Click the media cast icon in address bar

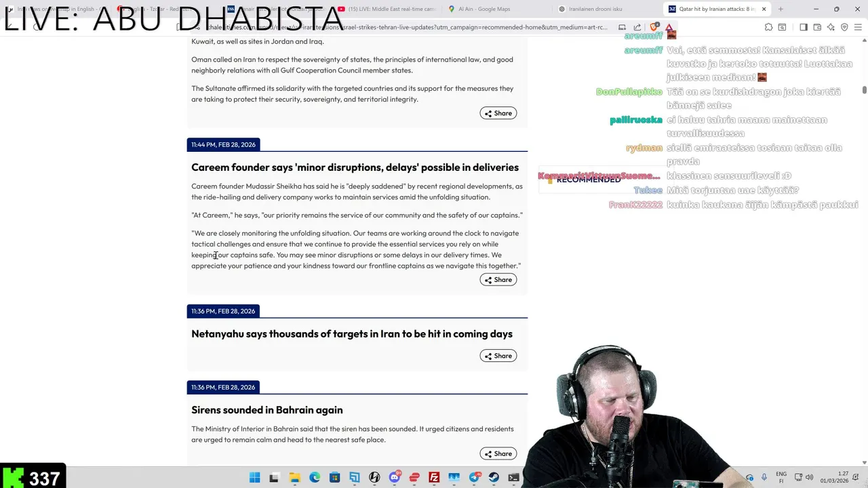pyautogui.click(x=622, y=27)
